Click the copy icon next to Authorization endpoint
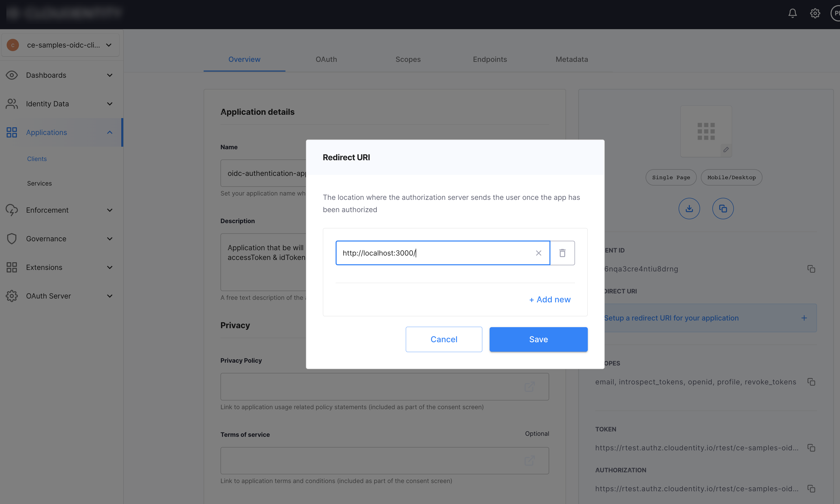Screen dimensions: 840x504 click(811, 489)
